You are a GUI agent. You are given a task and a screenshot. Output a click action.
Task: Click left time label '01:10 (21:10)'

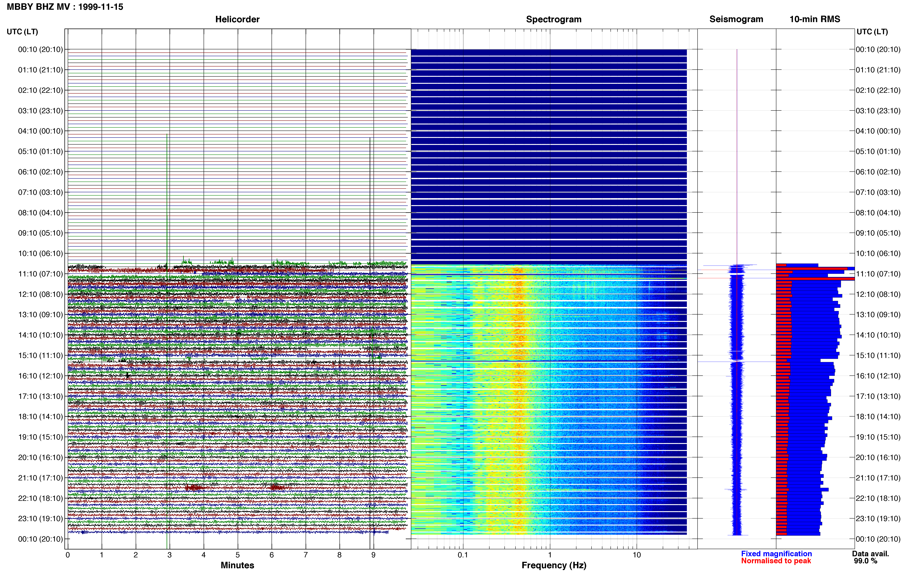(41, 70)
